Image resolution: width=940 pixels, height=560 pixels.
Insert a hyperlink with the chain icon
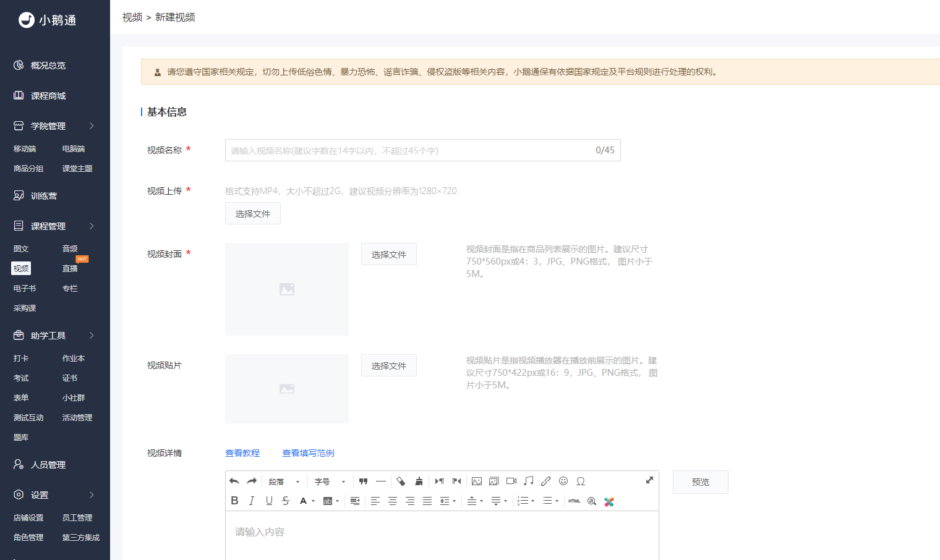[x=546, y=482]
